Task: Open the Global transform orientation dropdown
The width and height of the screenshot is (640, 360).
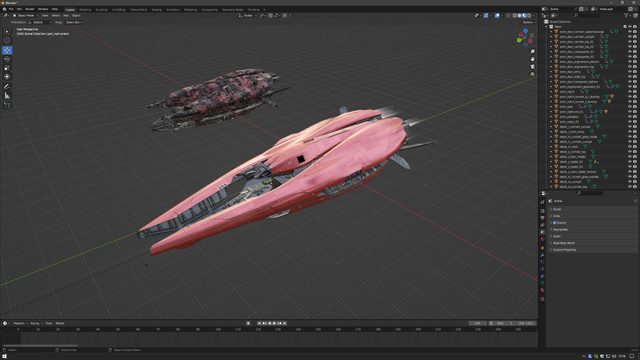Action: [248, 16]
